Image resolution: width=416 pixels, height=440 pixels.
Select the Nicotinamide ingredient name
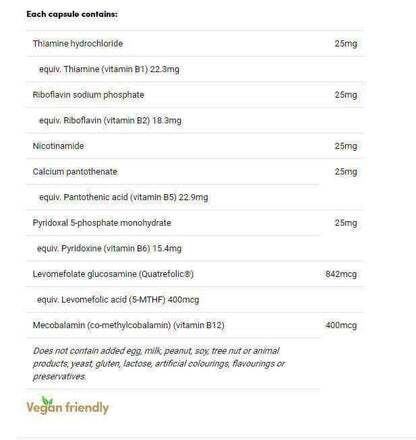click(x=58, y=146)
